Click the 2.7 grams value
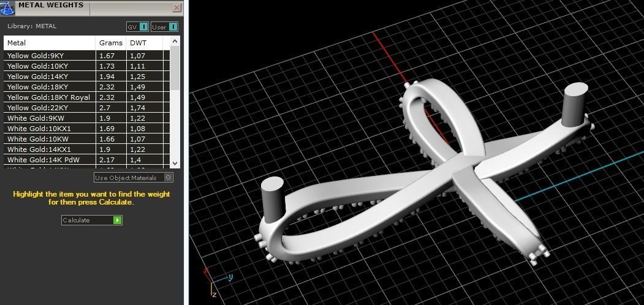This screenshot has height=305, width=644. [105, 108]
